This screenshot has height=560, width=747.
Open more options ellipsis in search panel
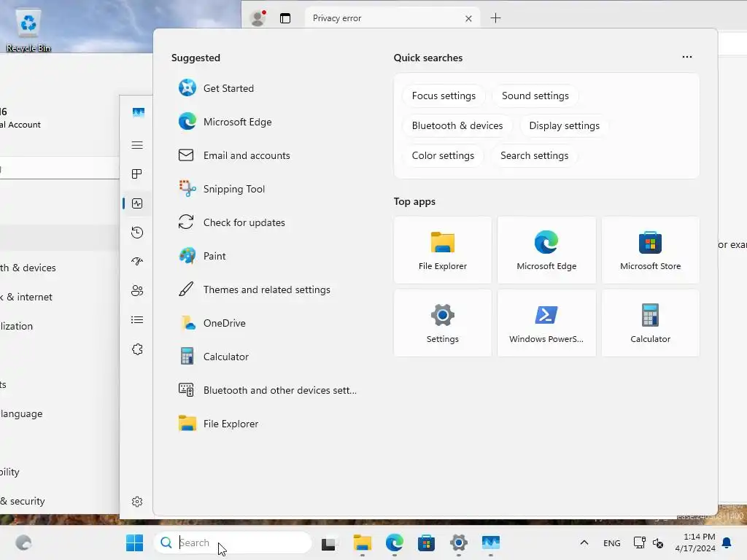pos(686,57)
